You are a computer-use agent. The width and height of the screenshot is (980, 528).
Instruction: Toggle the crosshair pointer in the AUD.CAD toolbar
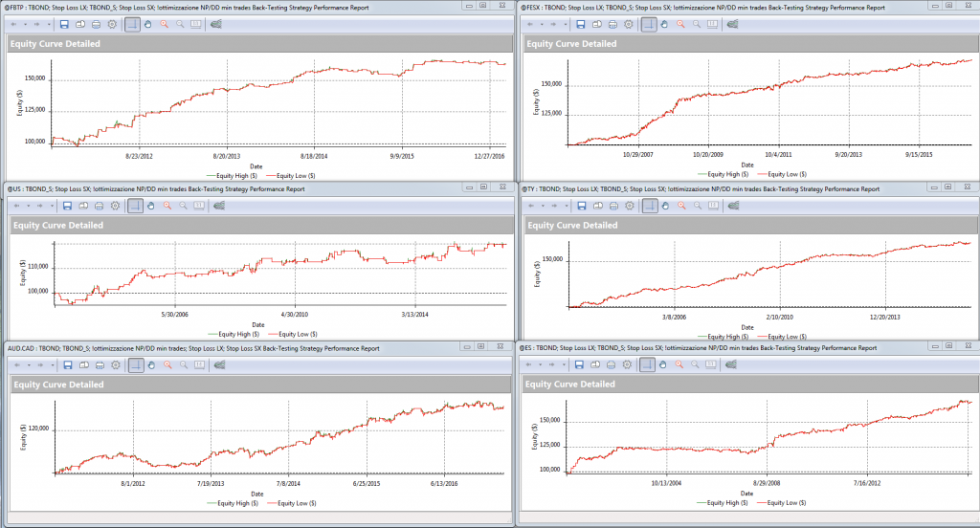tap(132, 364)
